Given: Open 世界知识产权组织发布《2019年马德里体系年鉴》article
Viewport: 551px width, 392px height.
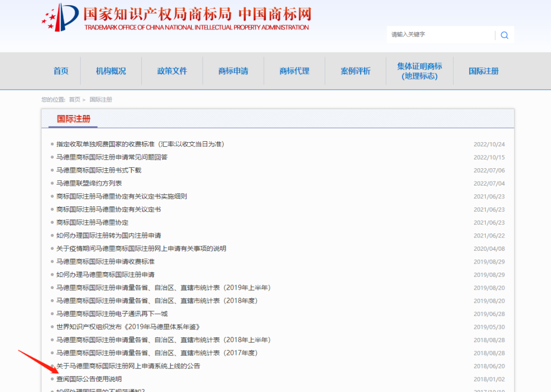Looking at the screenshot, I should [x=127, y=326].
